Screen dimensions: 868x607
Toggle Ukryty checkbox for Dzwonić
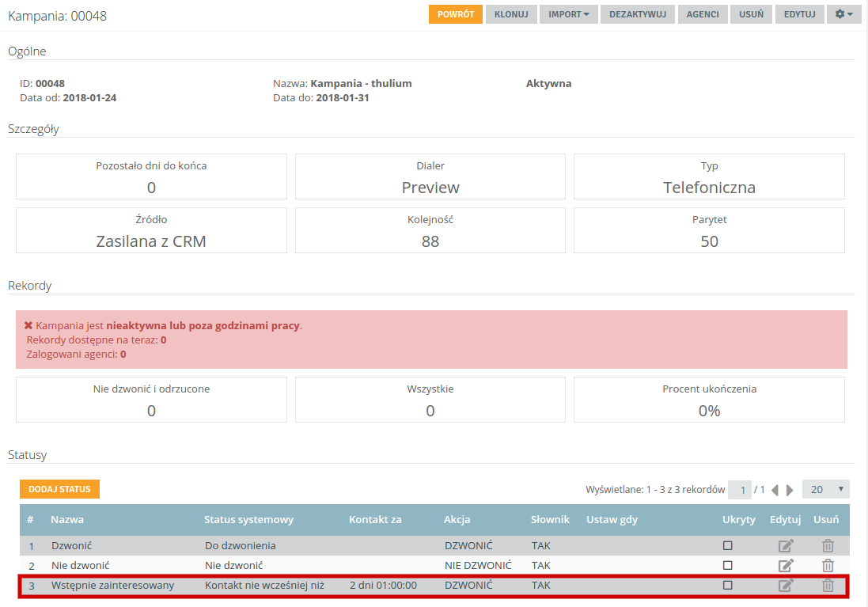(727, 545)
